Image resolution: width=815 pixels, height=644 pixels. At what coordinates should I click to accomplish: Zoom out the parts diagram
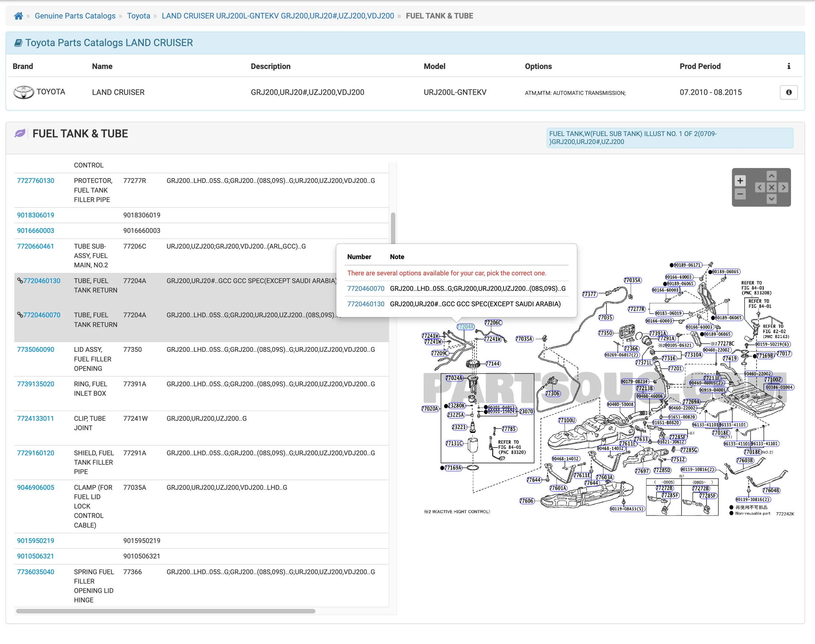[x=739, y=194]
